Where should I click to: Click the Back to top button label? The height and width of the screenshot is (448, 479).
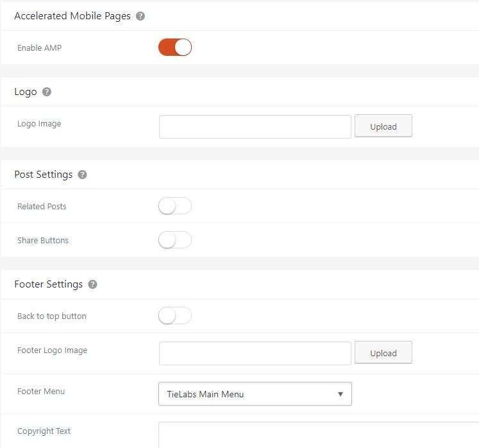pyautogui.click(x=51, y=316)
